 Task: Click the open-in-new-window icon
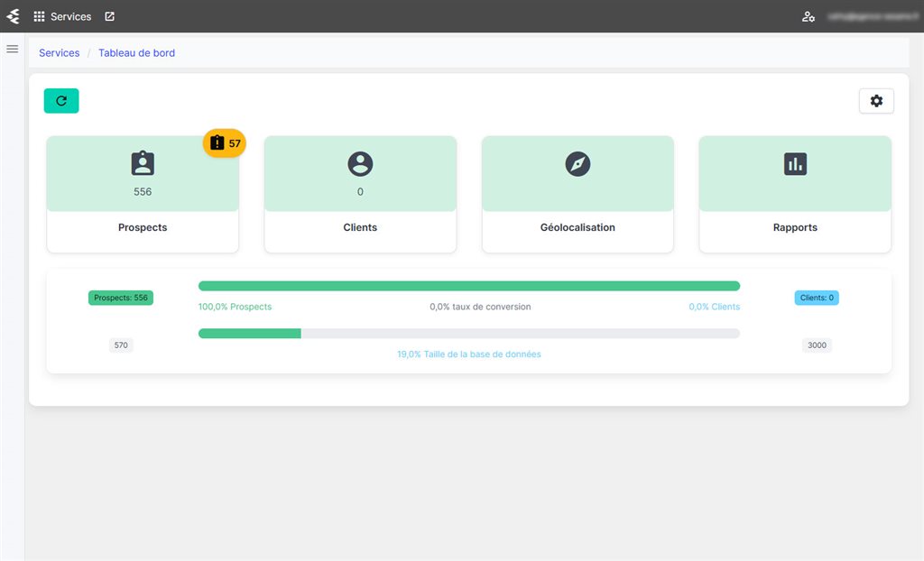click(x=109, y=16)
